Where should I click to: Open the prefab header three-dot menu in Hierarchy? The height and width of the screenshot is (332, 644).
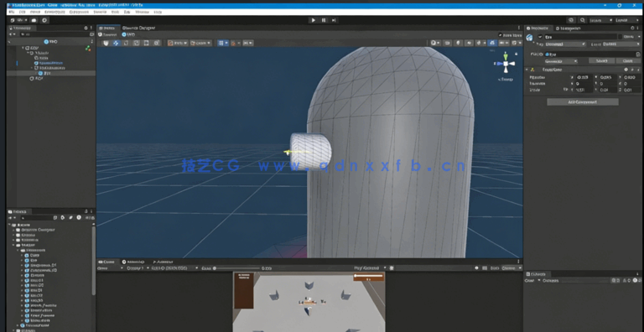(x=91, y=42)
